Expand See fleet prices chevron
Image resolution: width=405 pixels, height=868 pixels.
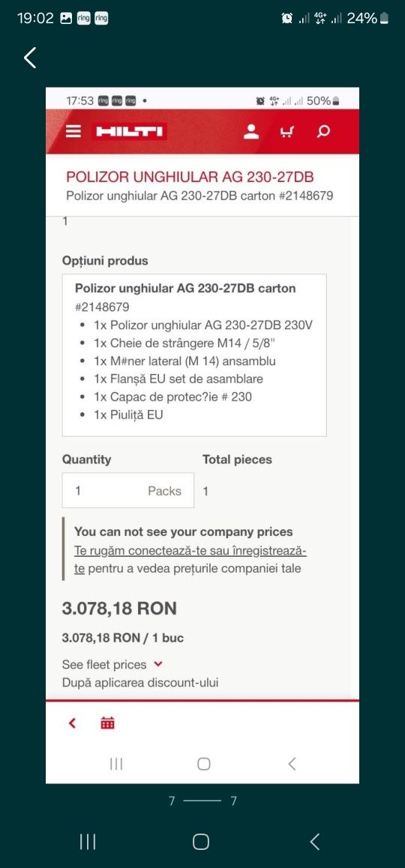coord(158,663)
